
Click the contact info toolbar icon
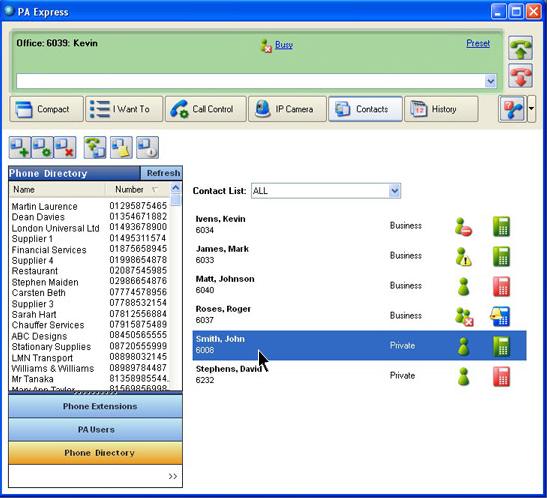point(148,148)
